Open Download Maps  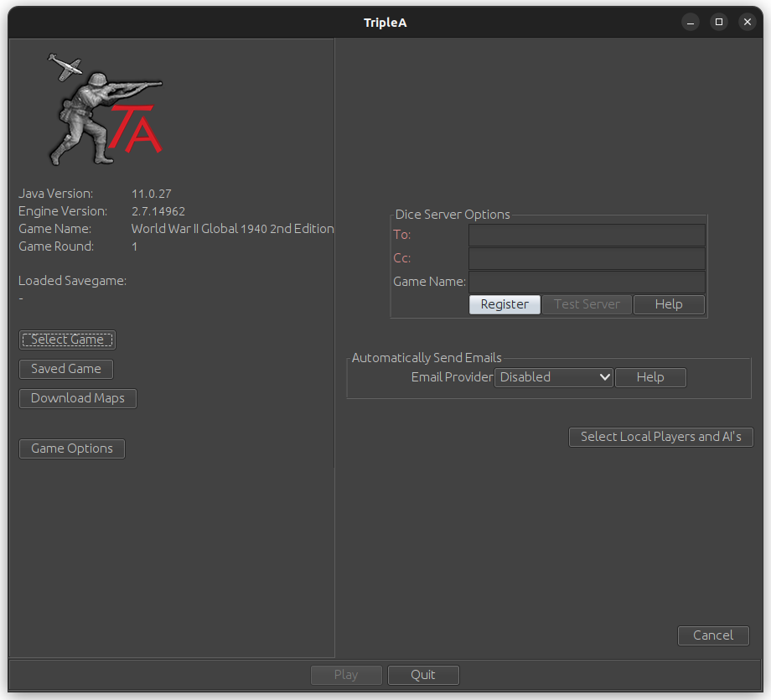coord(78,398)
